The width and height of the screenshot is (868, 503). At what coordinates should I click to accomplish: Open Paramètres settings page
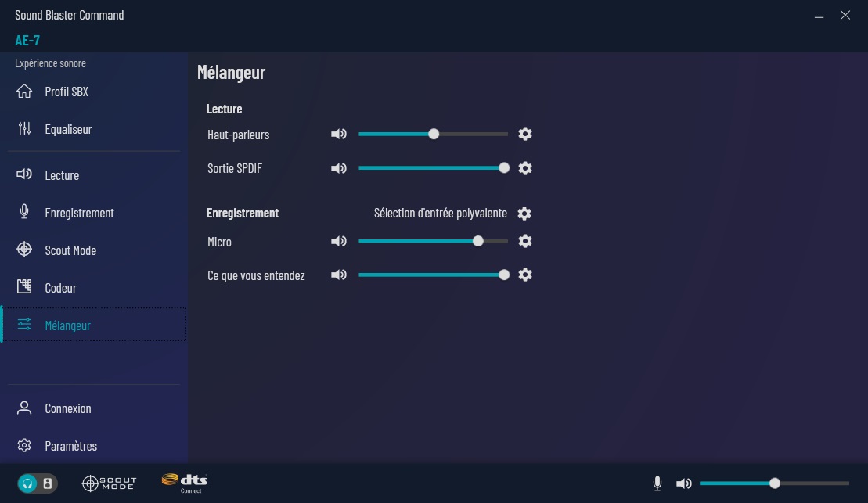click(x=94, y=446)
